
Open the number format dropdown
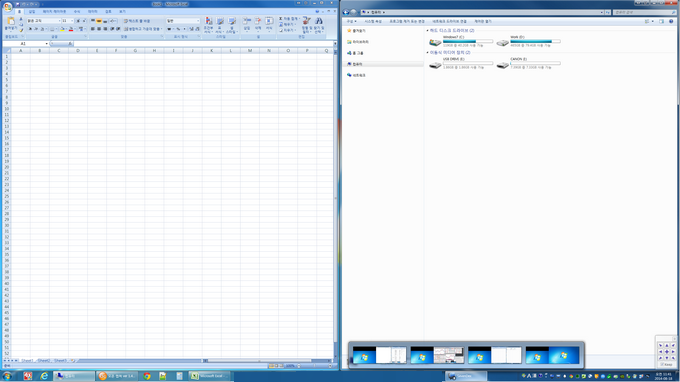(x=198, y=21)
